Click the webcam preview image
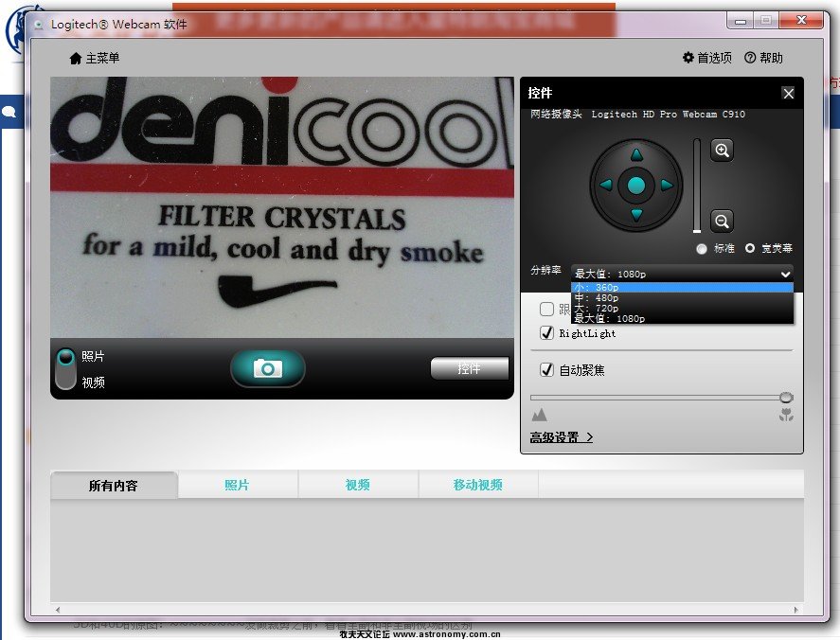This screenshot has height=640, width=840. [282, 207]
